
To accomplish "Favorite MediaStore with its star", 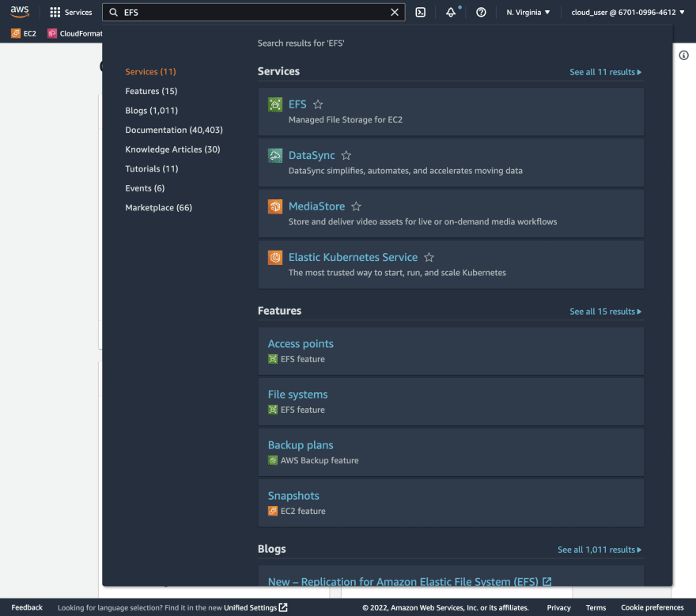I will click(356, 206).
